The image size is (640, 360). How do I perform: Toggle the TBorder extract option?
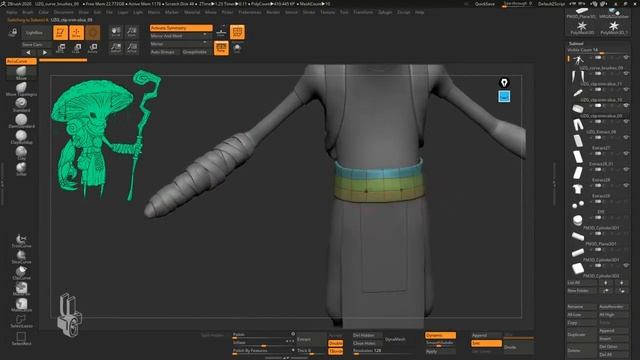pos(336,351)
